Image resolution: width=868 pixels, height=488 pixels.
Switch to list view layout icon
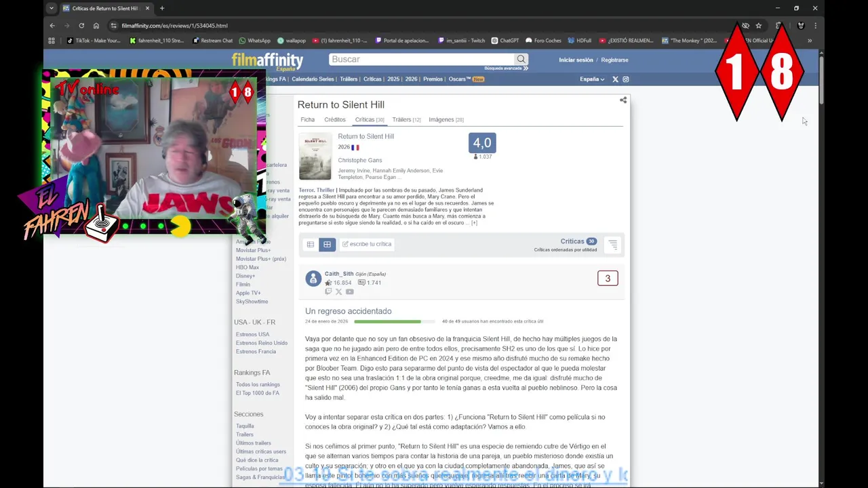311,244
